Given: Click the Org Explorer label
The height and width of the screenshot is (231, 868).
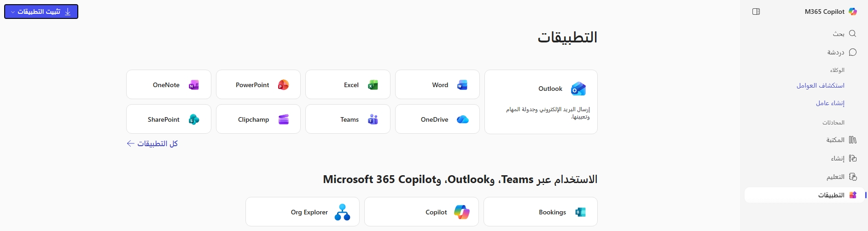Looking at the screenshot, I should (309, 212).
